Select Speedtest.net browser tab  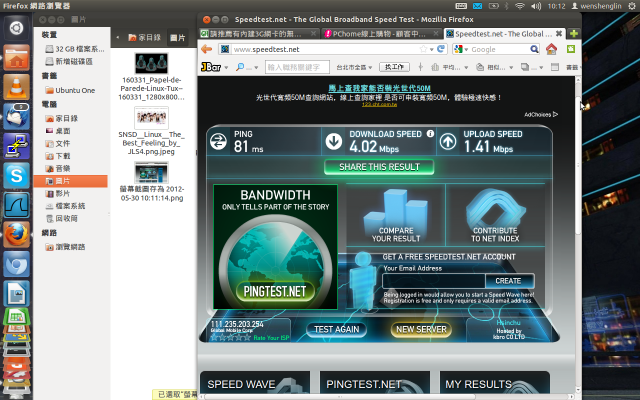pos(502,33)
